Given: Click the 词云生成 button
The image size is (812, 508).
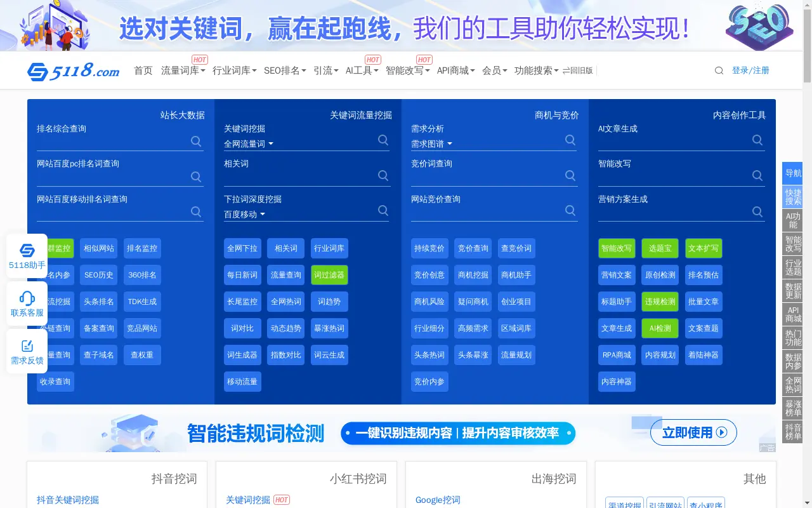Looking at the screenshot, I should point(329,355).
